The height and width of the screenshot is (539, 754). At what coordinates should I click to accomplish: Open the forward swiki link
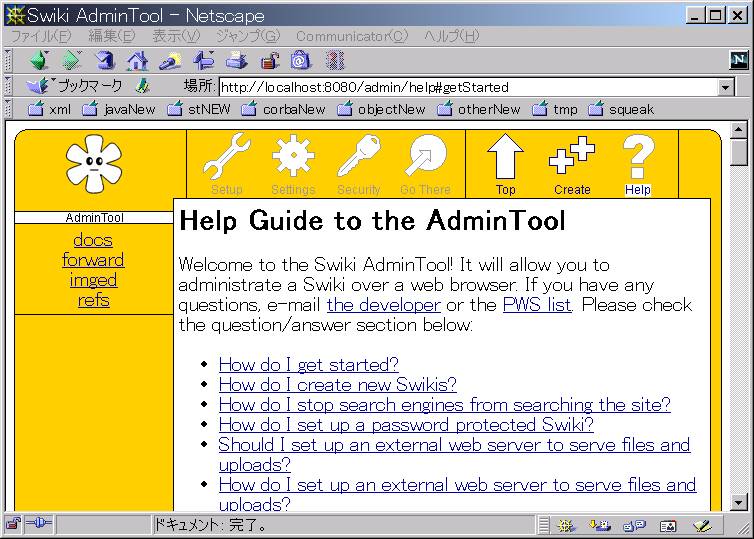click(93, 260)
